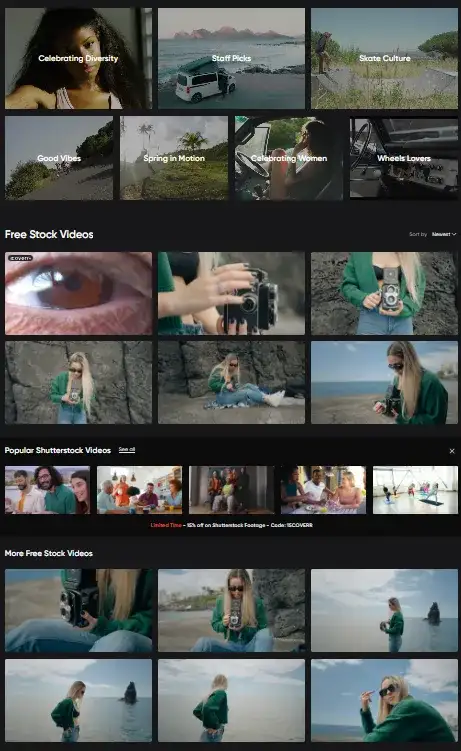Open the Celebrating Women collection
This screenshot has width=461, height=751.
(x=289, y=158)
